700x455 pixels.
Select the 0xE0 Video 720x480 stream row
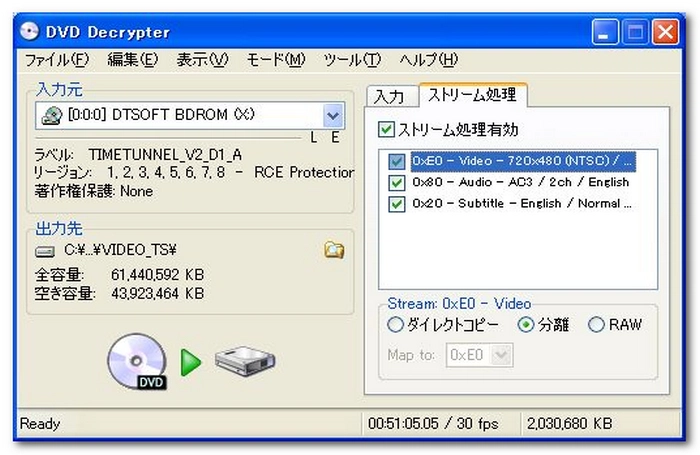pyautogui.click(x=522, y=161)
